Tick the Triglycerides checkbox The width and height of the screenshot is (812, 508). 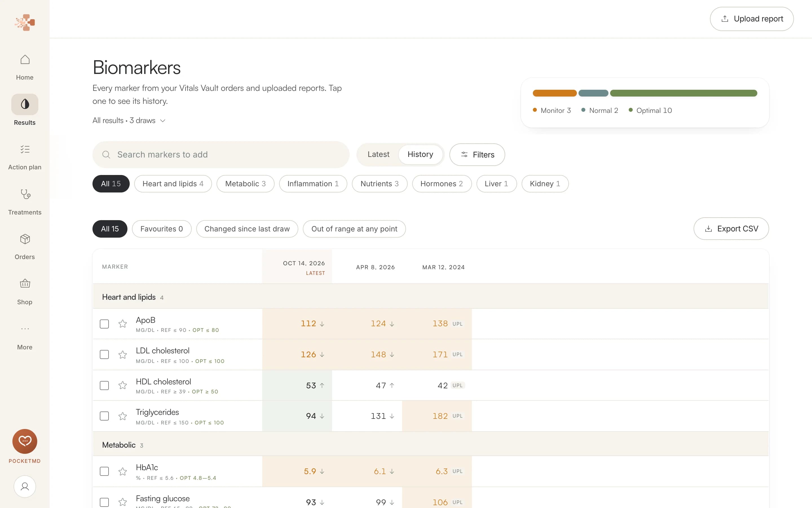[x=104, y=416]
